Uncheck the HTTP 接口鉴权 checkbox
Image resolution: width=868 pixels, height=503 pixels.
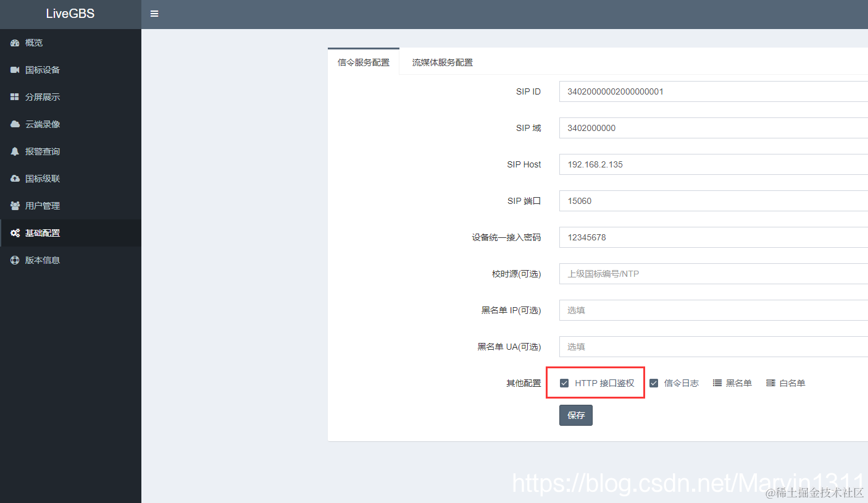click(564, 383)
